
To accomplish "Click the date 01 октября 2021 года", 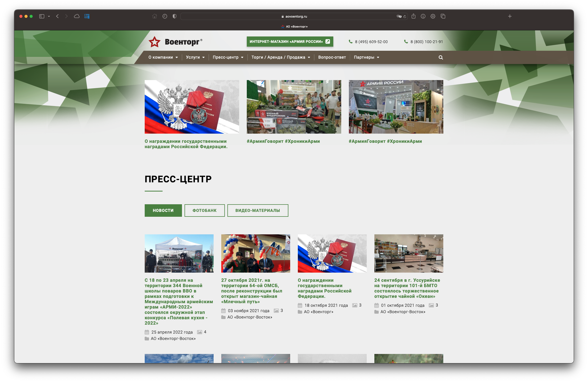I will pyautogui.click(x=403, y=305).
